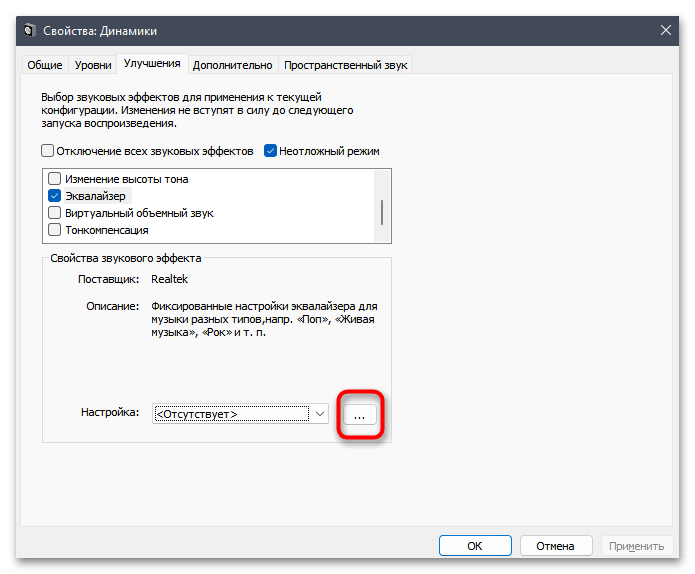Open the Уровни tab
Image resolution: width=695 pixels, height=574 pixels.
tap(93, 65)
